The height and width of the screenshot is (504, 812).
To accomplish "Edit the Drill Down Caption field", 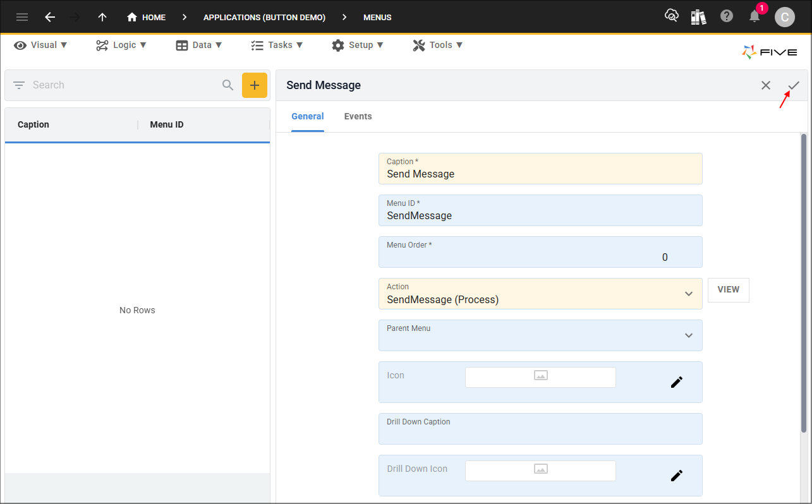I will [540, 429].
